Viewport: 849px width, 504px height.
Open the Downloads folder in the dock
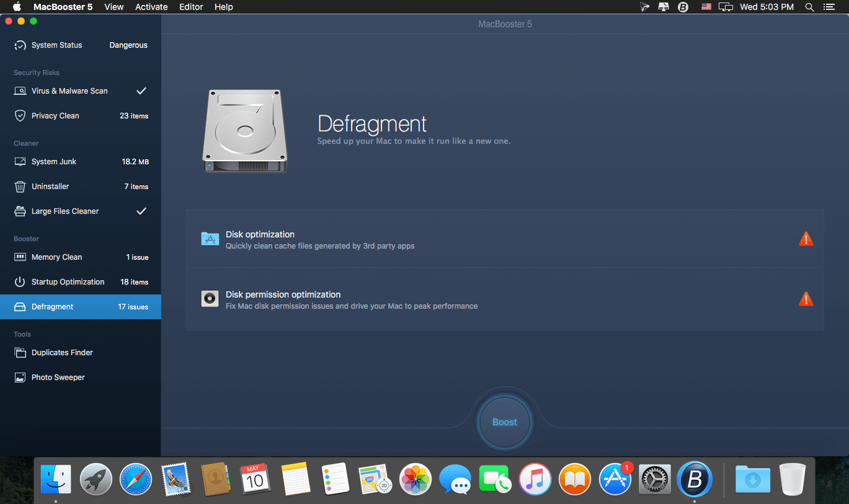(x=753, y=479)
